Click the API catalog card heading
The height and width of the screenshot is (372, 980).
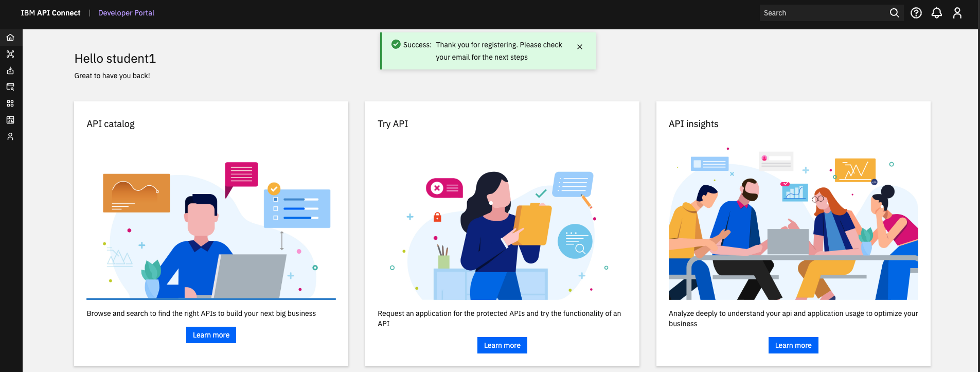point(111,124)
